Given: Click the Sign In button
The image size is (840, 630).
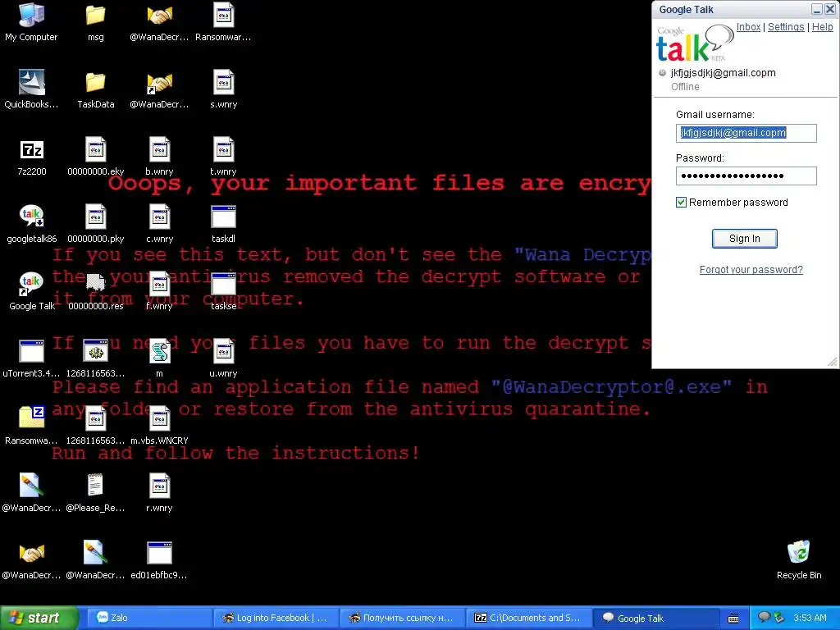Looking at the screenshot, I should coord(744,239).
